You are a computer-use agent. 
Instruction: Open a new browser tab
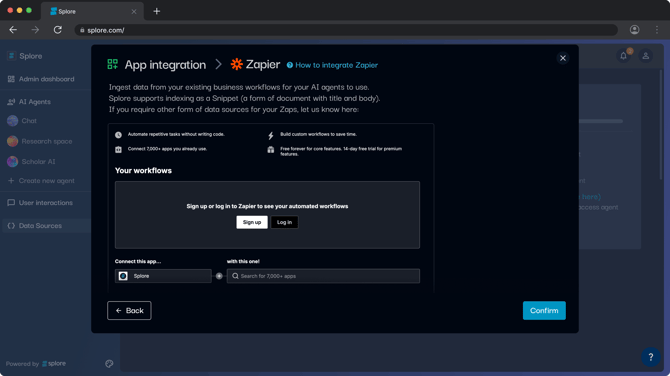point(156,12)
